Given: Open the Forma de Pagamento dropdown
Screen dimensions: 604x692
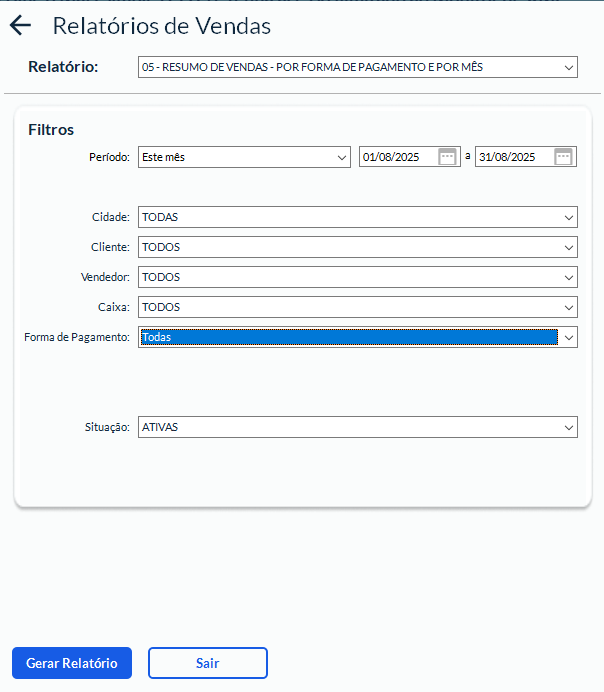Looking at the screenshot, I should [568, 337].
